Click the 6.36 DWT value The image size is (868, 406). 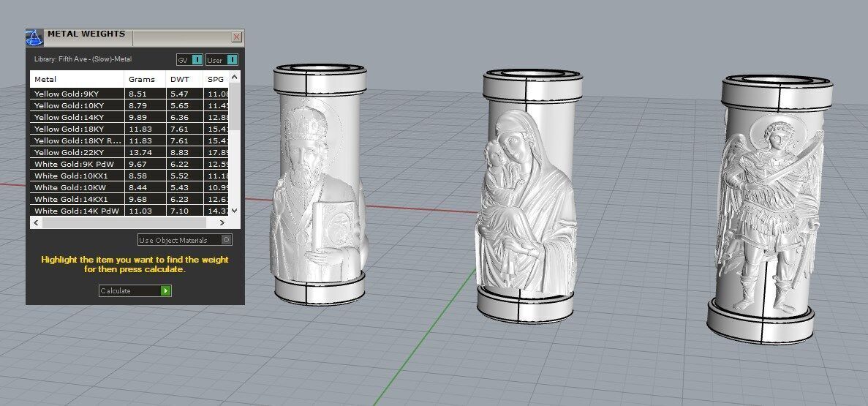(179, 117)
